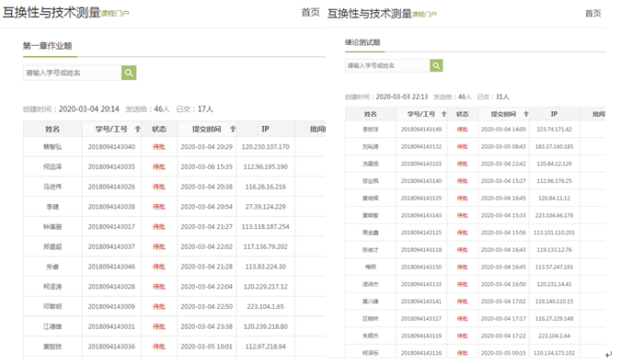Sort by 提交时间 arrow in 绪论测试题 table
The width and height of the screenshot is (620, 364).
click(526, 114)
